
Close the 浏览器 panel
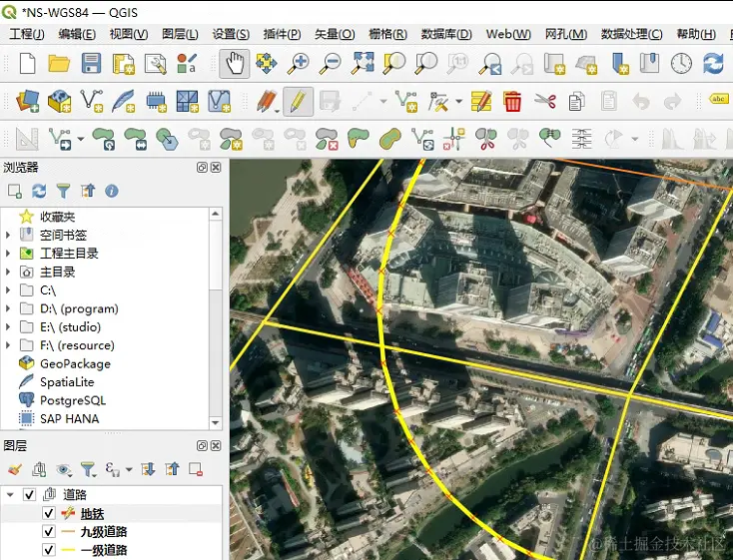coord(216,168)
